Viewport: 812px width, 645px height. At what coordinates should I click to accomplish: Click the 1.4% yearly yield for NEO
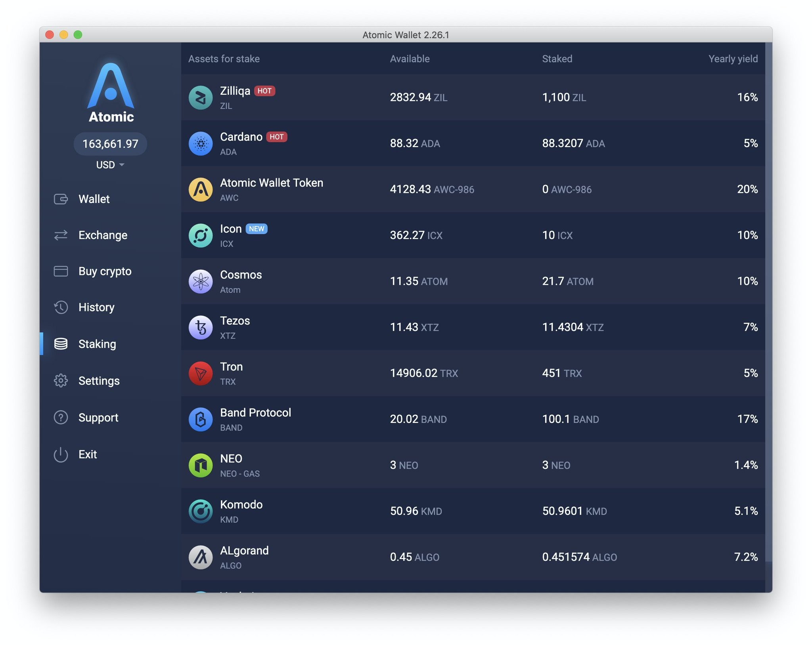pos(746,465)
